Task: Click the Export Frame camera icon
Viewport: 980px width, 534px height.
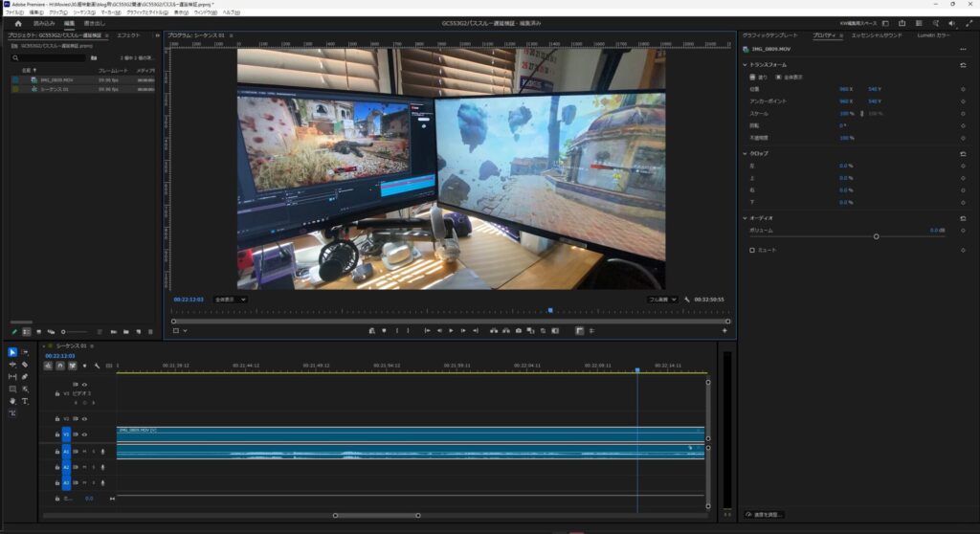Action: [518, 330]
